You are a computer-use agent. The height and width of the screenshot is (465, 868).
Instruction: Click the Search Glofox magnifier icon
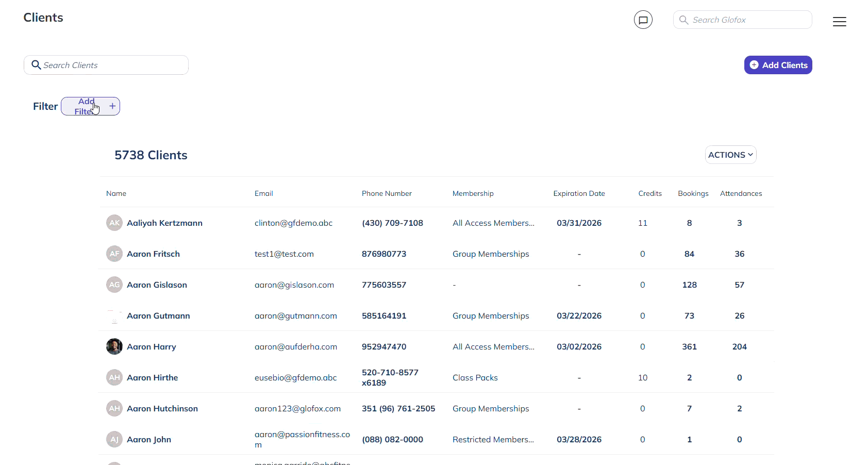(683, 20)
